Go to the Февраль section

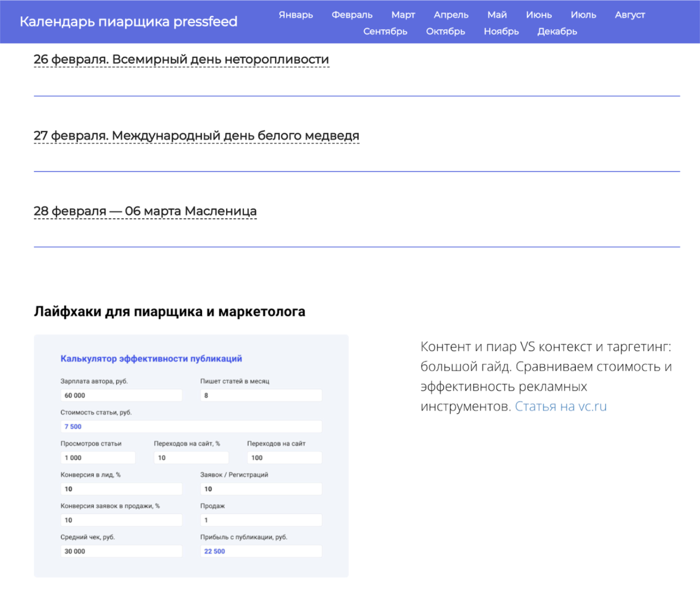[352, 15]
